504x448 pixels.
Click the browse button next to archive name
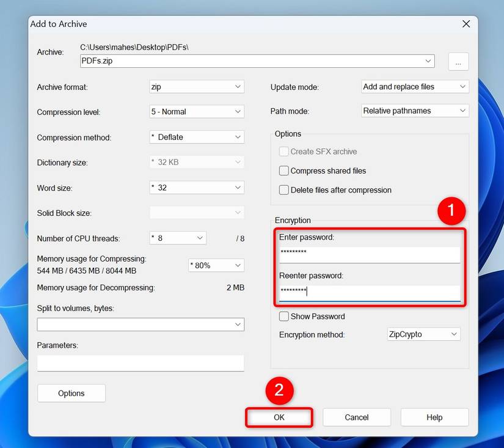[458, 61]
